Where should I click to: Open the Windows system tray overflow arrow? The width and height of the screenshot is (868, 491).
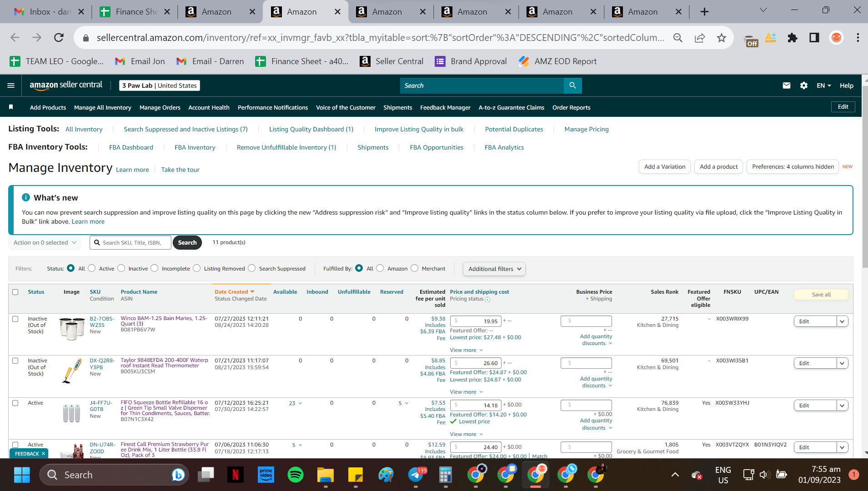675,475
